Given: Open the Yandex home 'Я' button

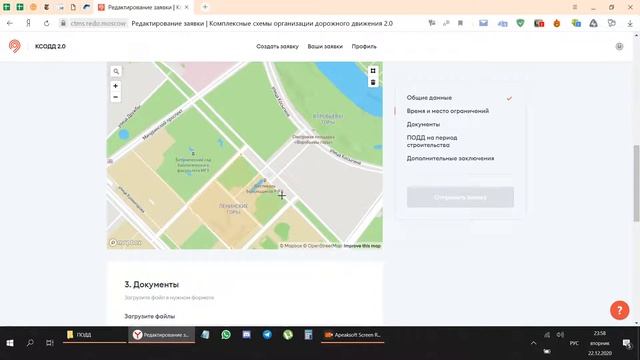Looking at the screenshot, I should [28, 23].
